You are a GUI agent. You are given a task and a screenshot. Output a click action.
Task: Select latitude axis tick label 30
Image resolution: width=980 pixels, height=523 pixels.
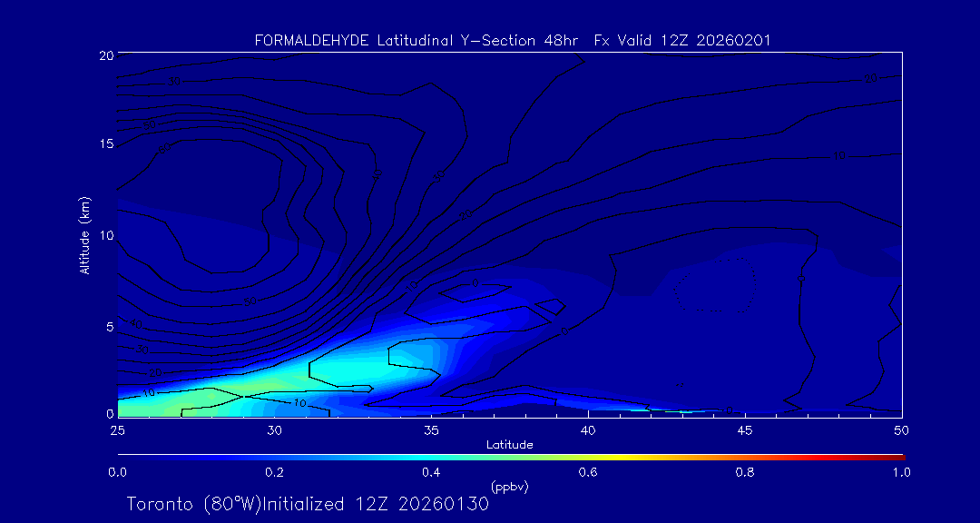274,430
